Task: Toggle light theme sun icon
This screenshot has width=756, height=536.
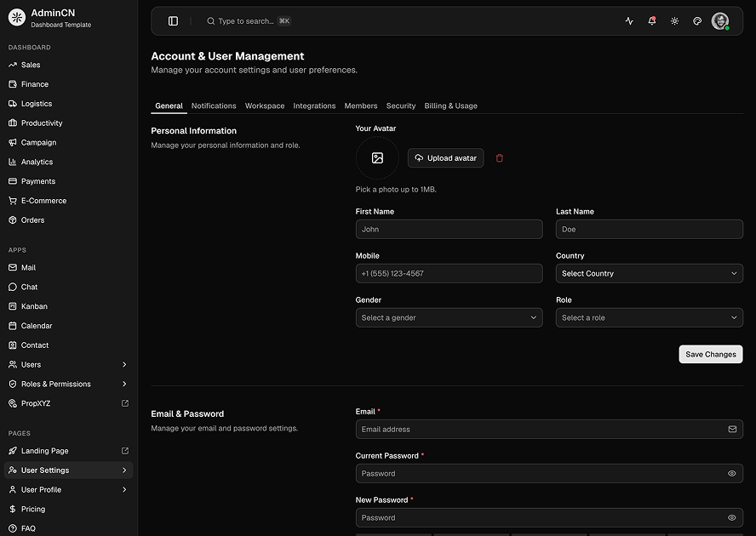Action: pos(674,21)
